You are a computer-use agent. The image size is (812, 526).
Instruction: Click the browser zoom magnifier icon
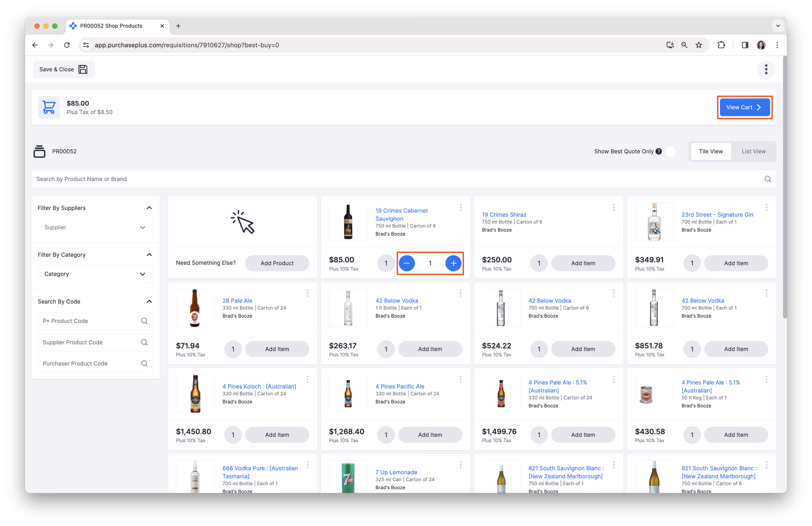(684, 45)
